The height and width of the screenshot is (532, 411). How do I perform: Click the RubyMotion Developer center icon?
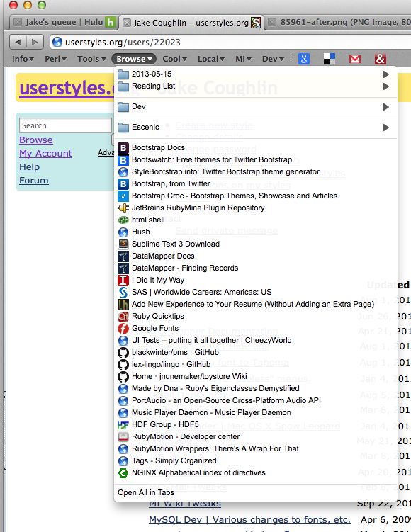(x=123, y=436)
